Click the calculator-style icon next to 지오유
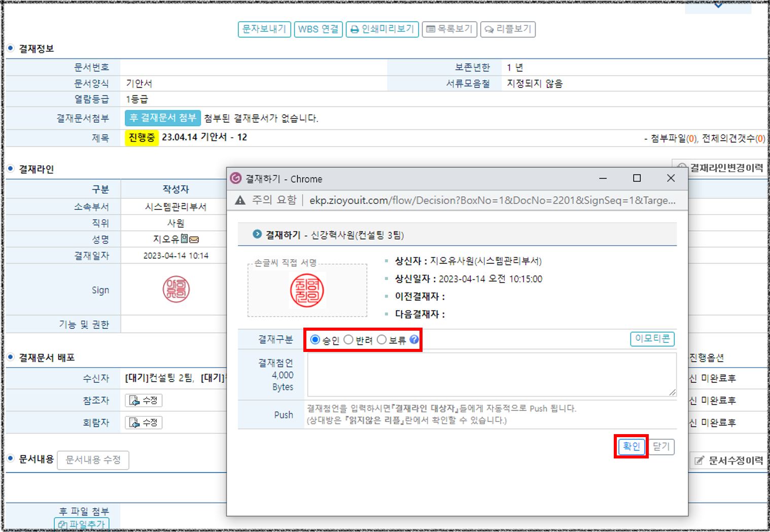The image size is (770, 532). [185, 239]
